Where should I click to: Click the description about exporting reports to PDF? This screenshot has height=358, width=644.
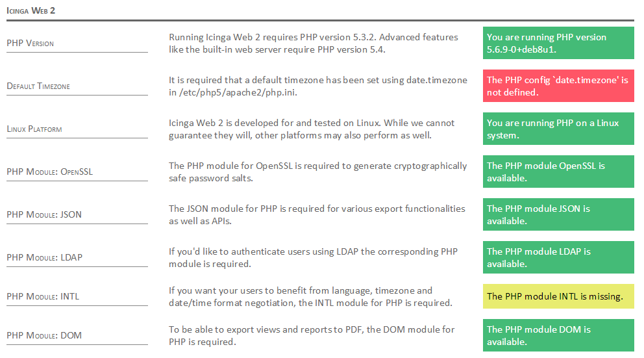(312, 336)
